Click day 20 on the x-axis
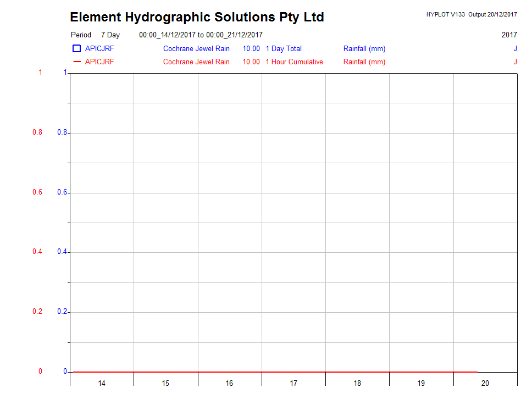 pyautogui.click(x=485, y=383)
